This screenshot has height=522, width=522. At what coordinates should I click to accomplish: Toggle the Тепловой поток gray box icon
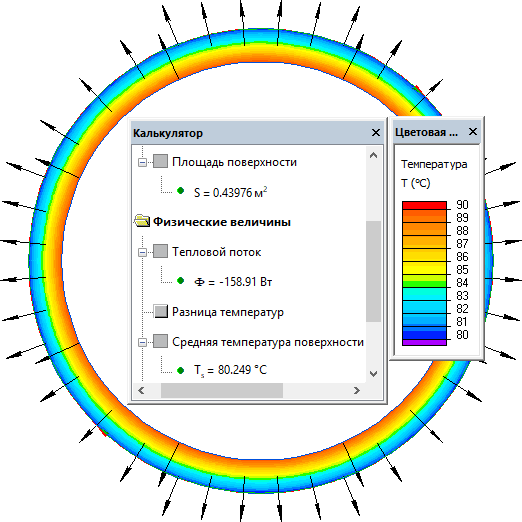pyautogui.click(x=160, y=251)
